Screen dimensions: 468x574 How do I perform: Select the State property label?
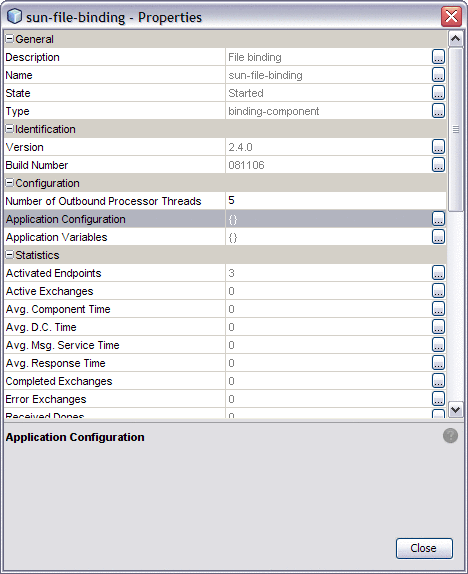18,93
